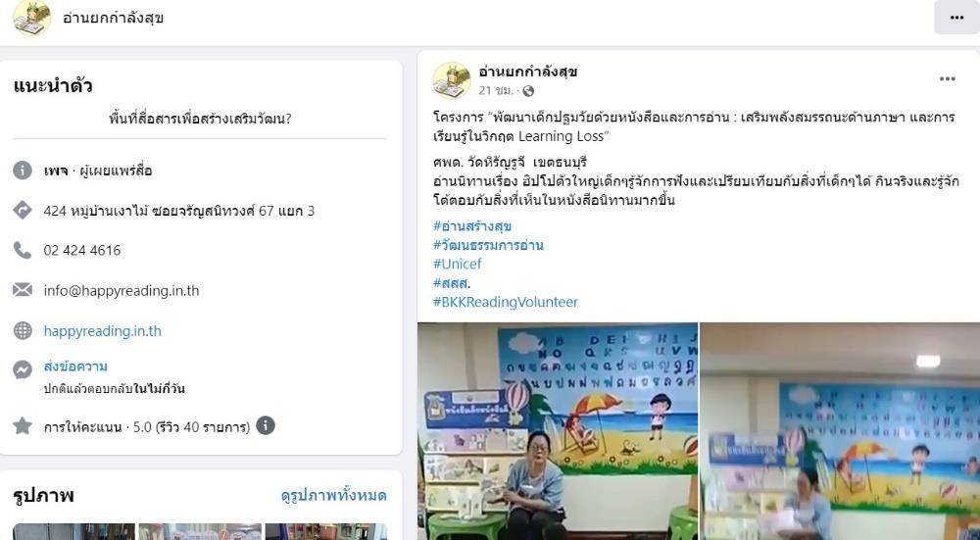
Task: Click the directions arrow icon by address
Action: pos(23,211)
